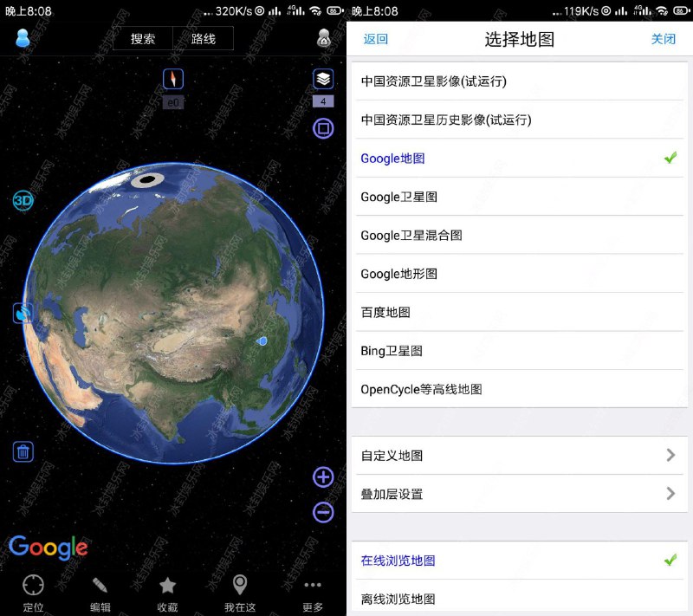Select Google卫星混合图 option
Viewport: 693px width, 616px height.
coord(520,235)
